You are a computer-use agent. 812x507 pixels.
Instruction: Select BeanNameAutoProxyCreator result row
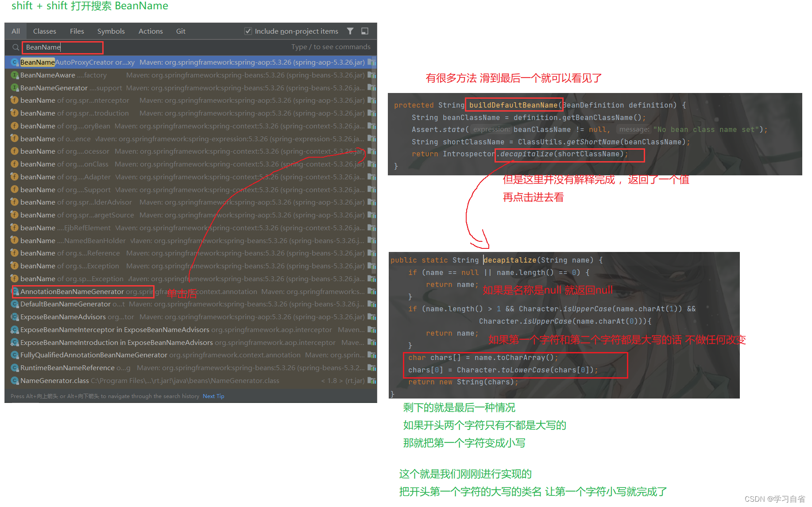click(x=191, y=62)
